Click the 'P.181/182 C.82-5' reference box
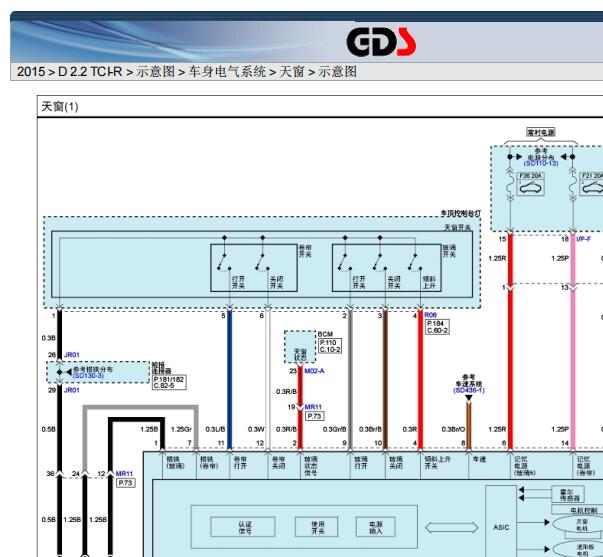This screenshot has height=557, width=603. (x=169, y=382)
